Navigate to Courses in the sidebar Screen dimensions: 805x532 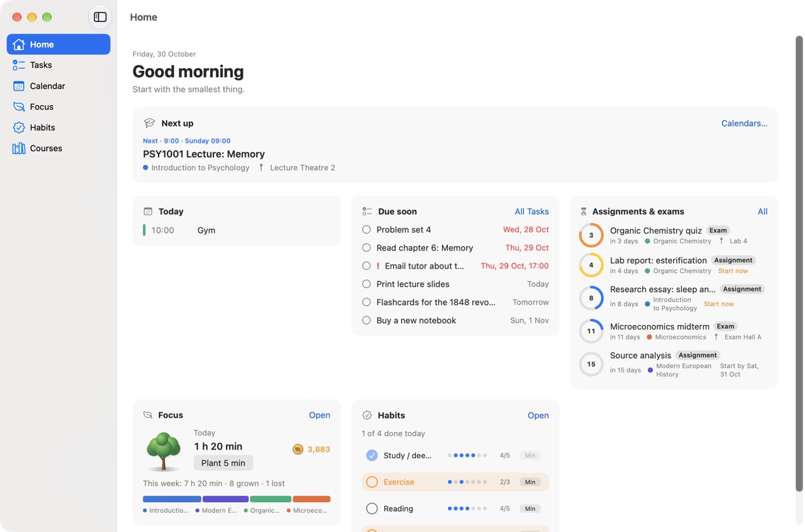pyautogui.click(x=58, y=148)
